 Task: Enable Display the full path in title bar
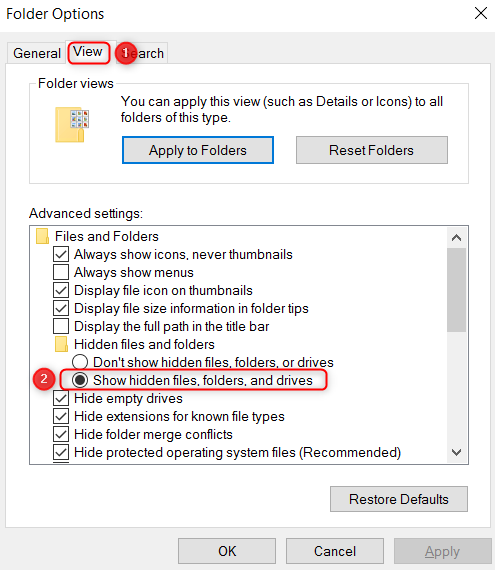pyautogui.click(x=61, y=326)
